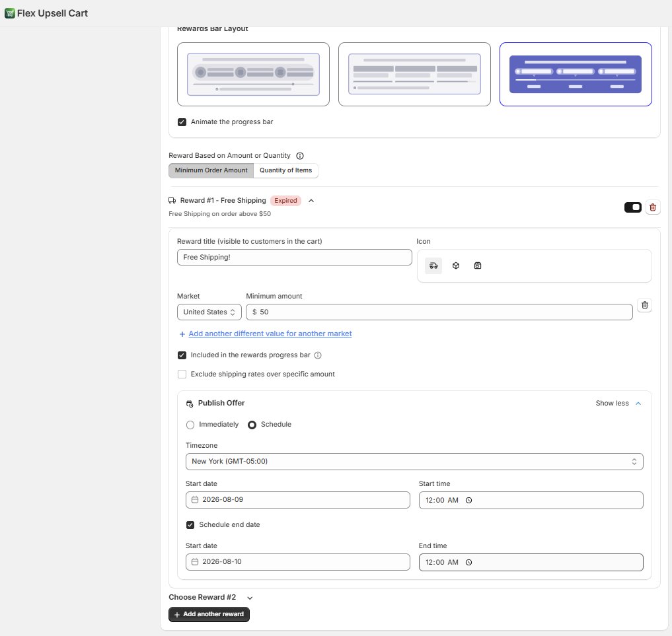The height and width of the screenshot is (636, 672).
Task: Click the Publish Offer calendar icon
Action: pos(190,404)
